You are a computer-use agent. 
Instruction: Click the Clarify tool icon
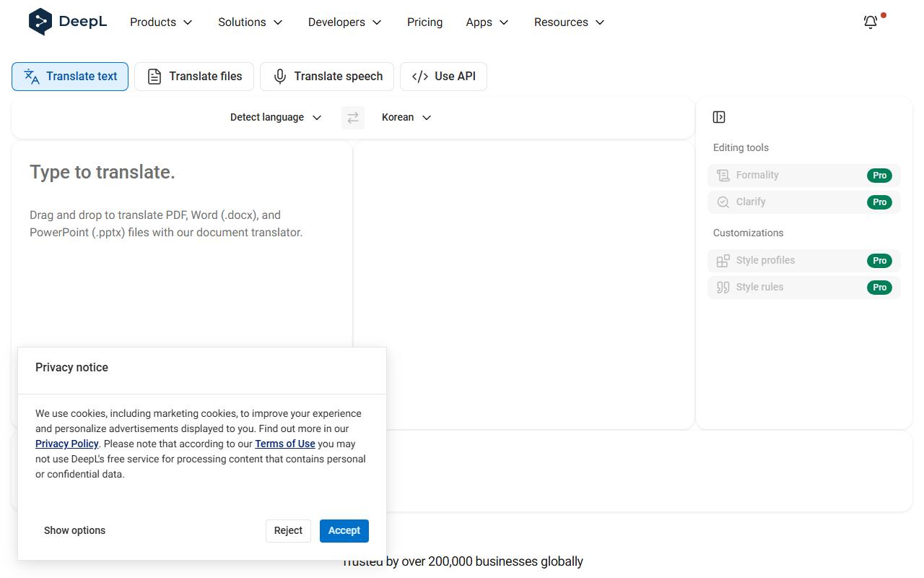click(x=723, y=202)
